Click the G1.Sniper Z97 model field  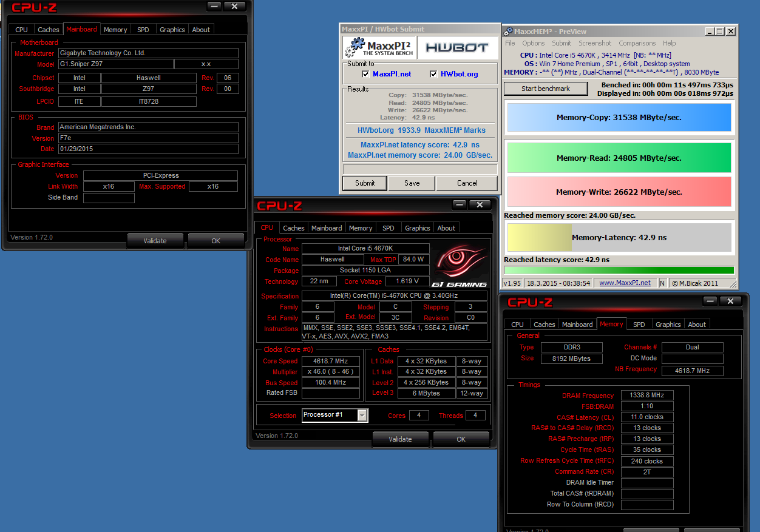pyautogui.click(x=115, y=64)
